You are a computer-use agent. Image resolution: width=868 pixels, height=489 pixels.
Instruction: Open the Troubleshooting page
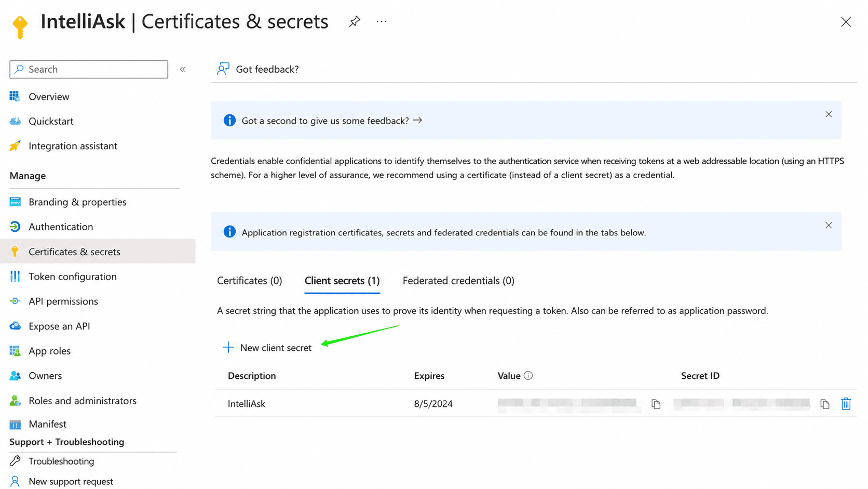(x=61, y=461)
